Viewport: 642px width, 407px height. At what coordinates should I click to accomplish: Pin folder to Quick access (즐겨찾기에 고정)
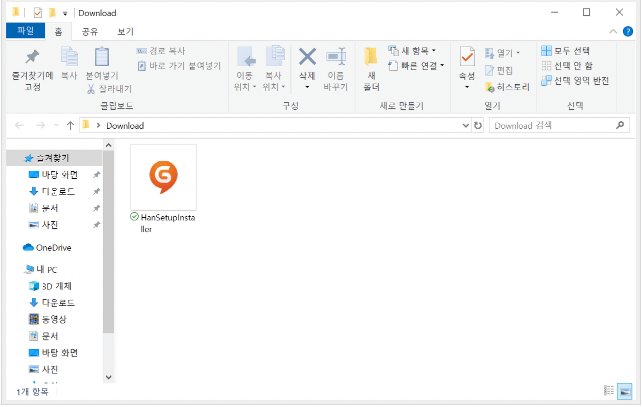32,69
